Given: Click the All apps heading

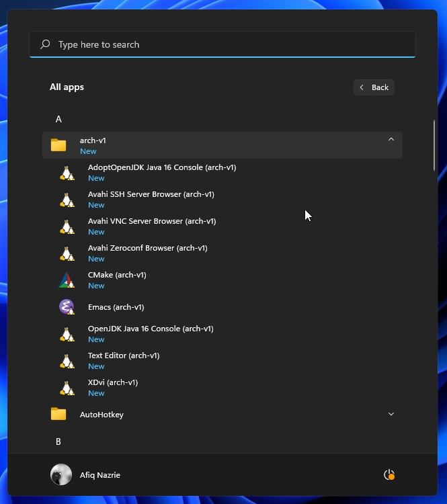Looking at the screenshot, I should tap(67, 87).
